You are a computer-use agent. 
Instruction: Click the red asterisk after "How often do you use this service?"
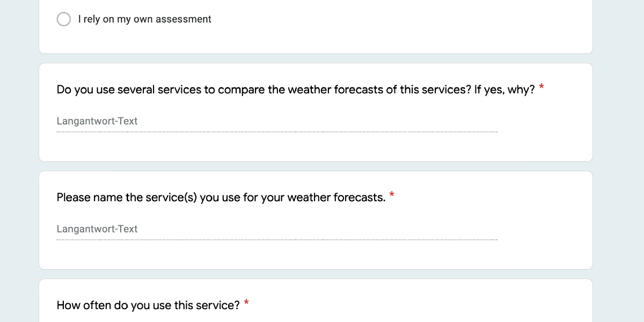pyautogui.click(x=246, y=303)
